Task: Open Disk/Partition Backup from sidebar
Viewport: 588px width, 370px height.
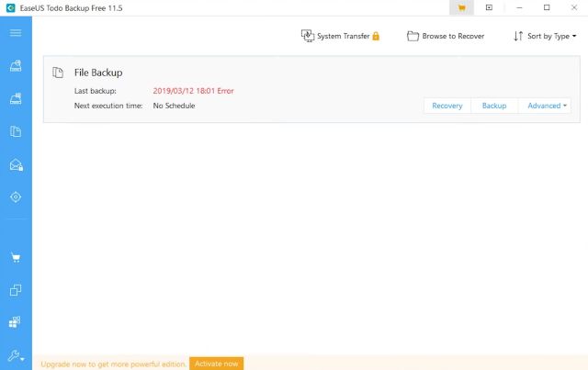Action: coord(16,66)
